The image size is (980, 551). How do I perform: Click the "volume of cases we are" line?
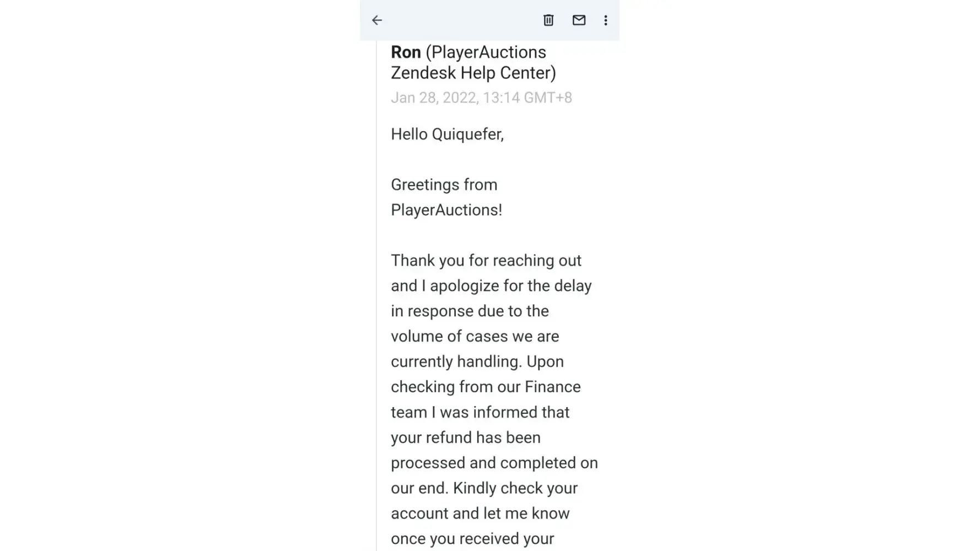pyautogui.click(x=475, y=337)
